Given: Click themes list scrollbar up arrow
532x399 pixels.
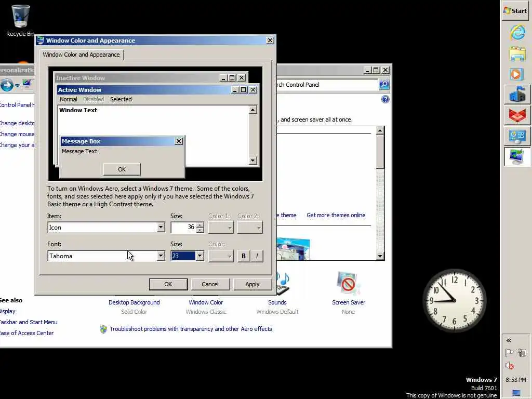Looking at the screenshot, I should click(x=380, y=130).
